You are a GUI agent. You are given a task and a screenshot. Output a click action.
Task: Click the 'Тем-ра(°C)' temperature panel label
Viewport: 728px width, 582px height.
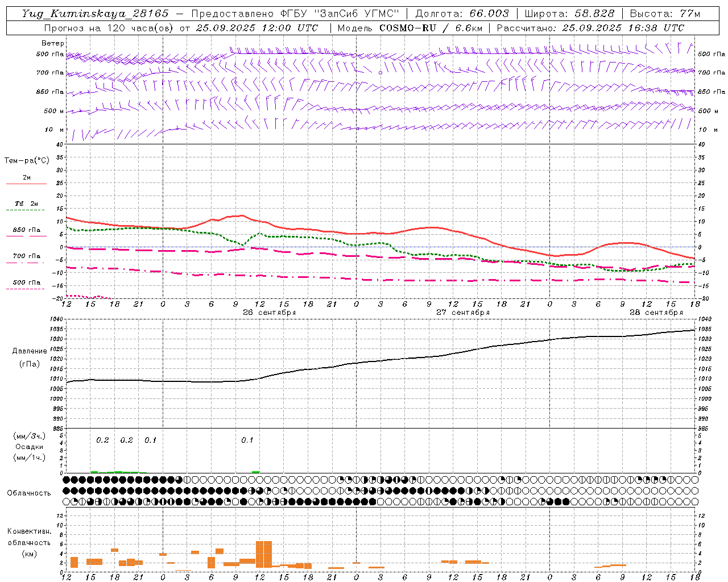[x=27, y=161]
